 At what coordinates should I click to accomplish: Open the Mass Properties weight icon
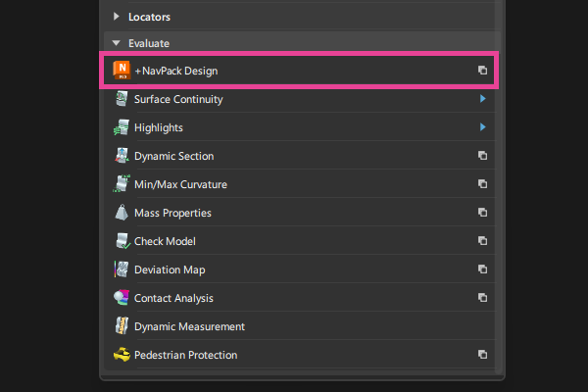click(x=122, y=213)
